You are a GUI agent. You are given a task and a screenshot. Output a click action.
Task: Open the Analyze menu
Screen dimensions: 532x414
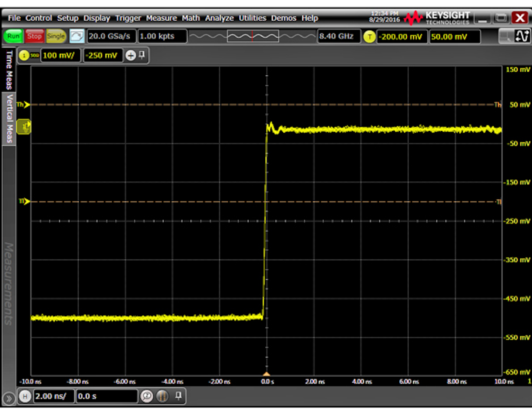point(219,18)
